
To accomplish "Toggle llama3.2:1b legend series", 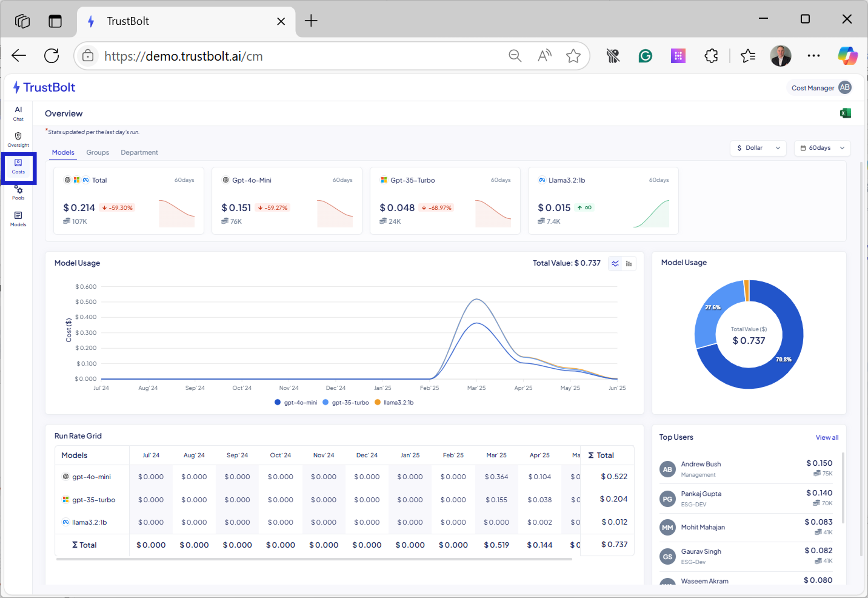I will tap(394, 403).
